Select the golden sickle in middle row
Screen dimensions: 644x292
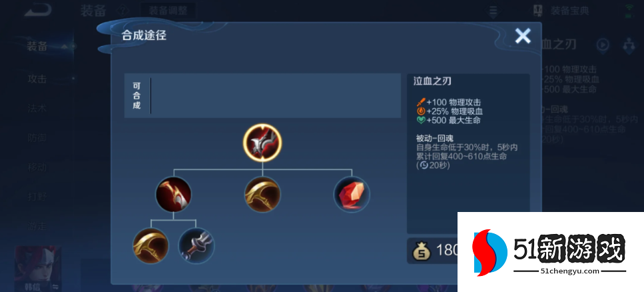pyautogui.click(x=262, y=194)
